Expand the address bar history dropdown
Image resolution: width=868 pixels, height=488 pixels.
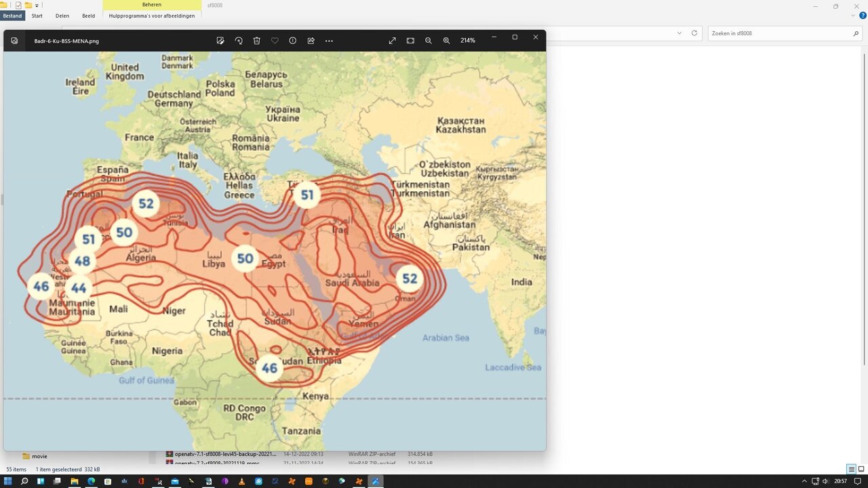(679, 33)
